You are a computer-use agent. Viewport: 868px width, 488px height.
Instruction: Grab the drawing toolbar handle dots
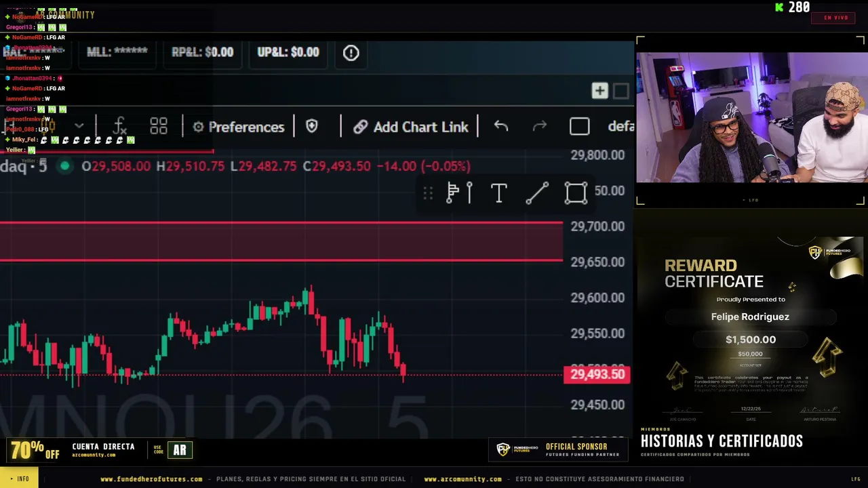[428, 194]
